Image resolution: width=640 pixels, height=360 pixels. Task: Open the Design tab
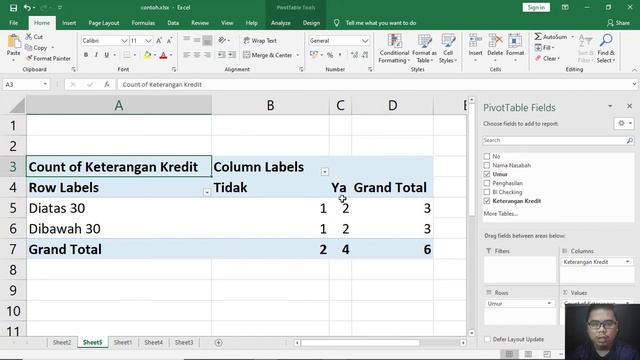coord(311,23)
